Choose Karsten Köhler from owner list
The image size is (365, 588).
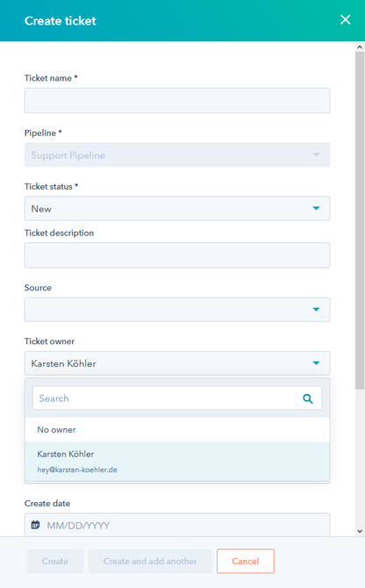tap(177, 462)
